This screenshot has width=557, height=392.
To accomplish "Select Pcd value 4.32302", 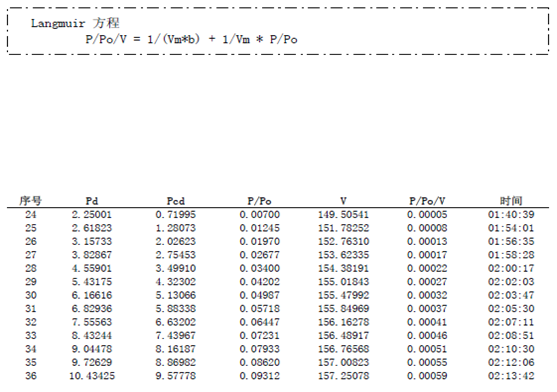I will [175, 282].
